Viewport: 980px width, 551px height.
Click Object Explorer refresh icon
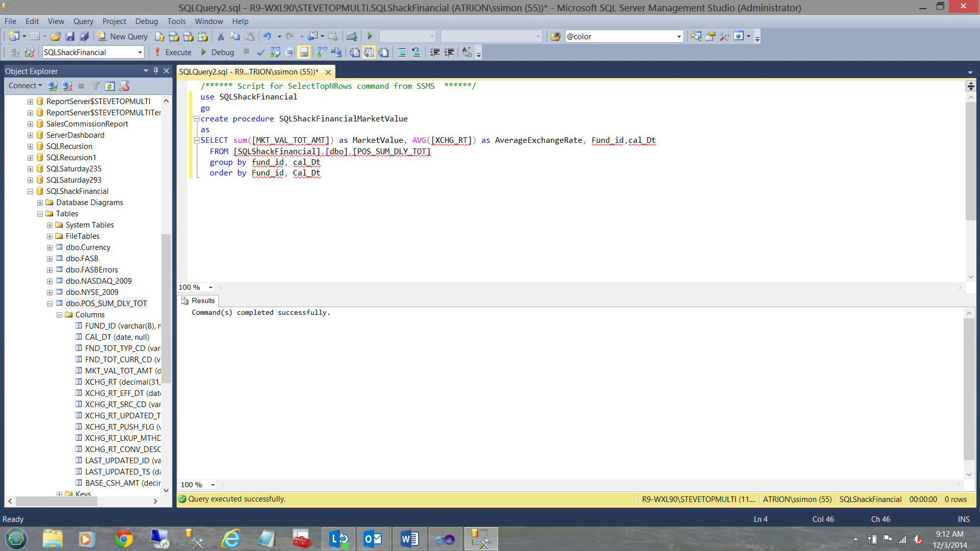(109, 86)
